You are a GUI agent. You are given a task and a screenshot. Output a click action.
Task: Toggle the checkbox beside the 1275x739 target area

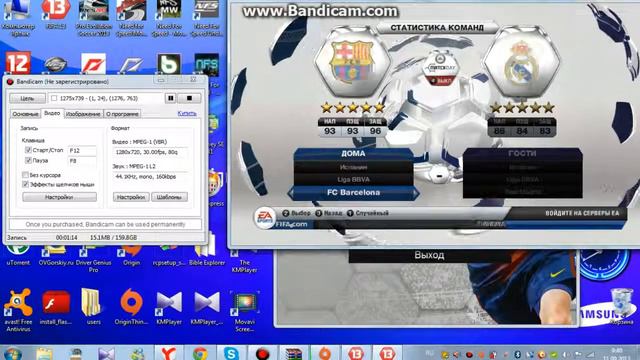pyautogui.click(x=54, y=98)
